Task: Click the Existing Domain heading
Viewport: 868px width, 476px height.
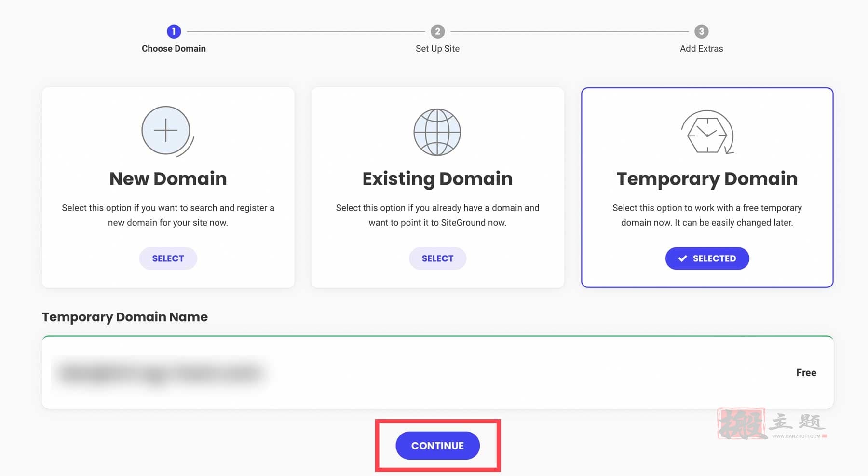Action: 437,179
